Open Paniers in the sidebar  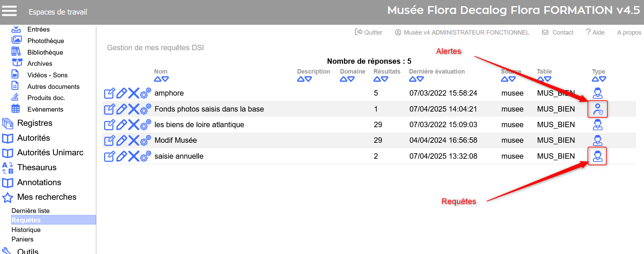click(x=22, y=239)
